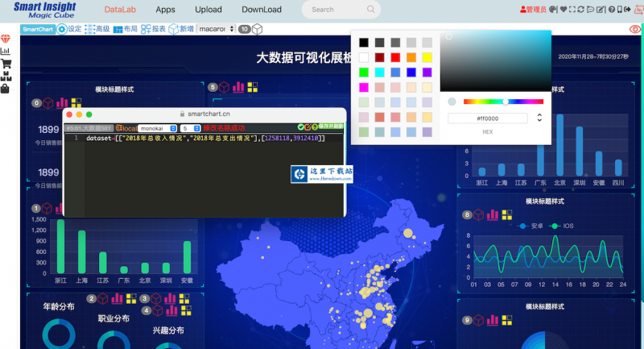Click the red cube icon of module 8
644x349 pixels.
click(x=478, y=214)
